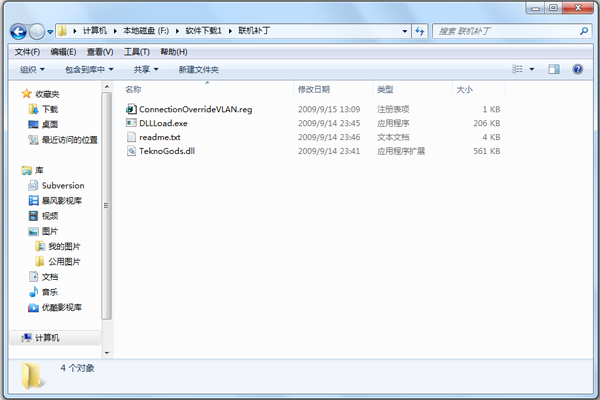The width and height of the screenshot is (600, 400).
Task: Select the ConnectionOverrideVLAN.reg file icon
Action: coord(131,109)
